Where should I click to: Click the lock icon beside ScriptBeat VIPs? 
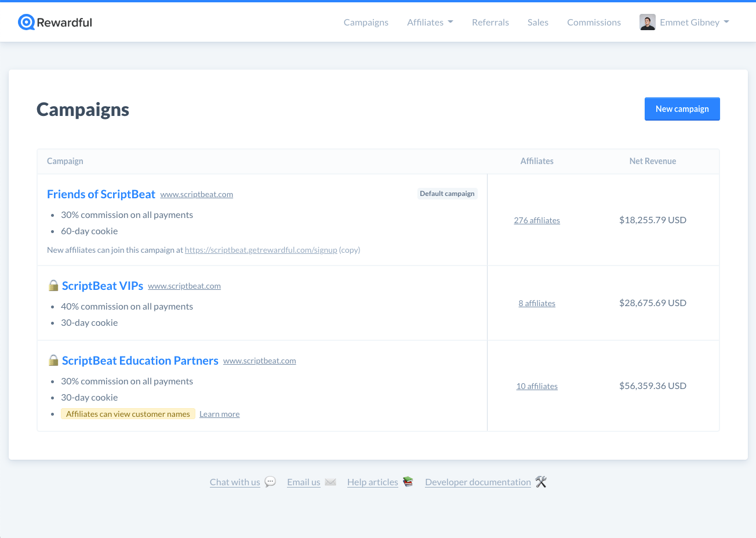click(53, 285)
